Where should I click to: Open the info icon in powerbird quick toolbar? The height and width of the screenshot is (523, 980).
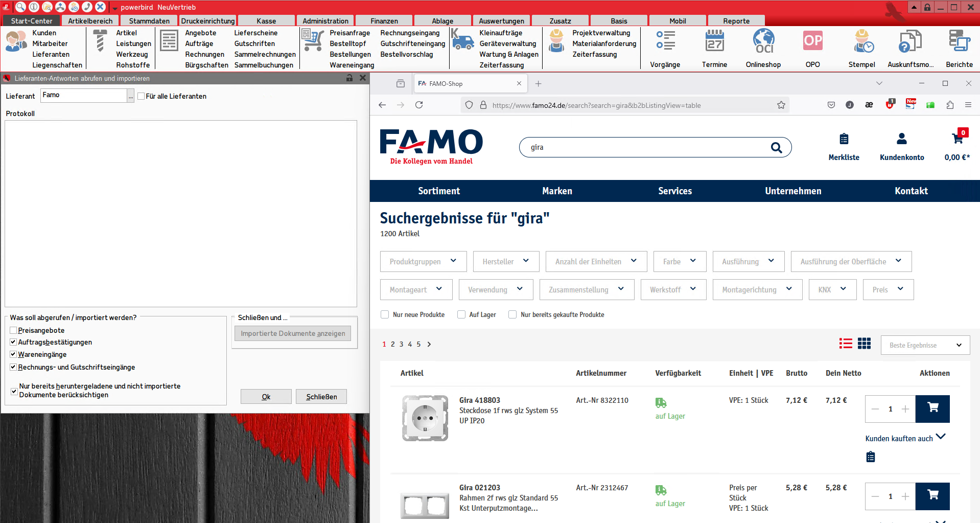pyautogui.click(x=34, y=7)
